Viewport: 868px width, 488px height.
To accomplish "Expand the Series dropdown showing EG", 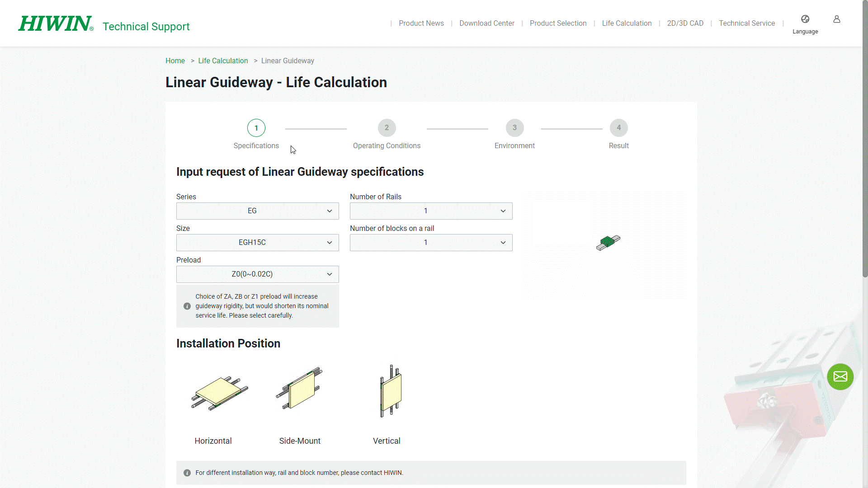I will point(257,211).
